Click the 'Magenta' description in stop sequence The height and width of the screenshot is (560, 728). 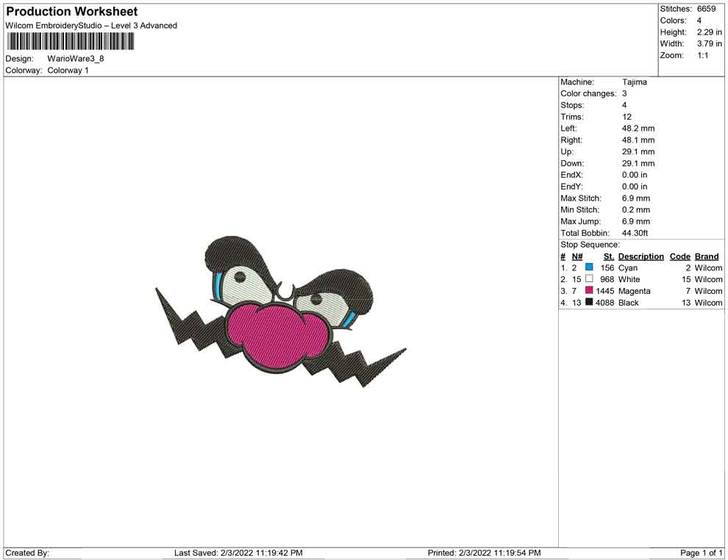(634, 291)
